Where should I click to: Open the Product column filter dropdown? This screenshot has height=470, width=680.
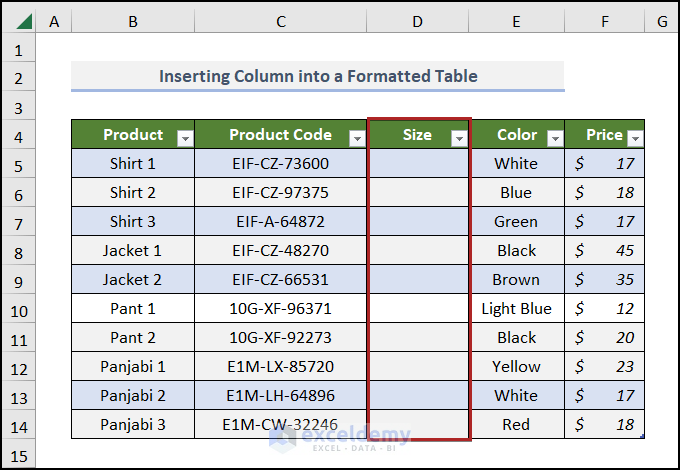(184, 138)
